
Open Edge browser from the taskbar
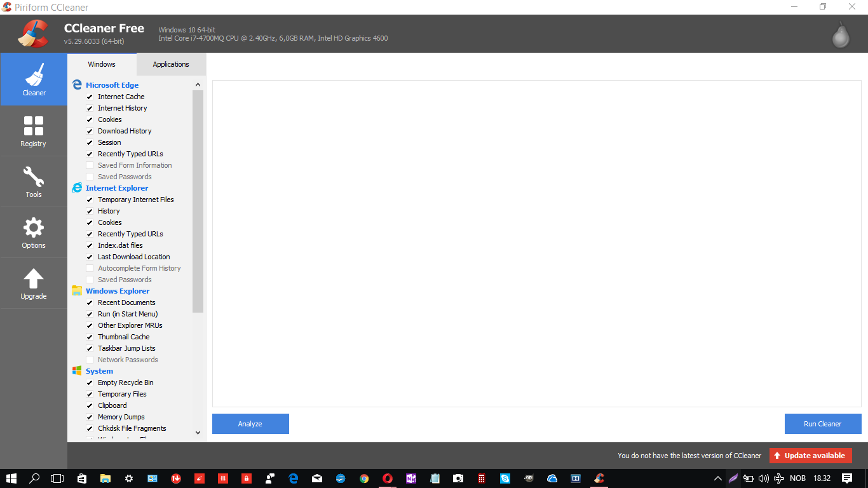293,478
